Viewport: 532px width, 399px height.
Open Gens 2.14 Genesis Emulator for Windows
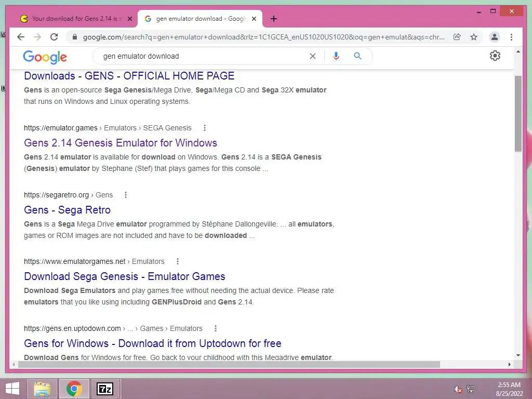tap(121, 143)
